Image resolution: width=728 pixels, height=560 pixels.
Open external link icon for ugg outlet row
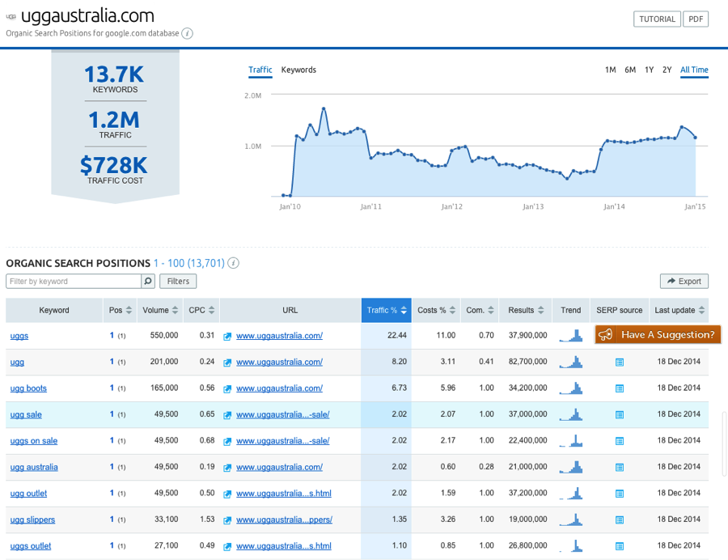tap(227, 494)
